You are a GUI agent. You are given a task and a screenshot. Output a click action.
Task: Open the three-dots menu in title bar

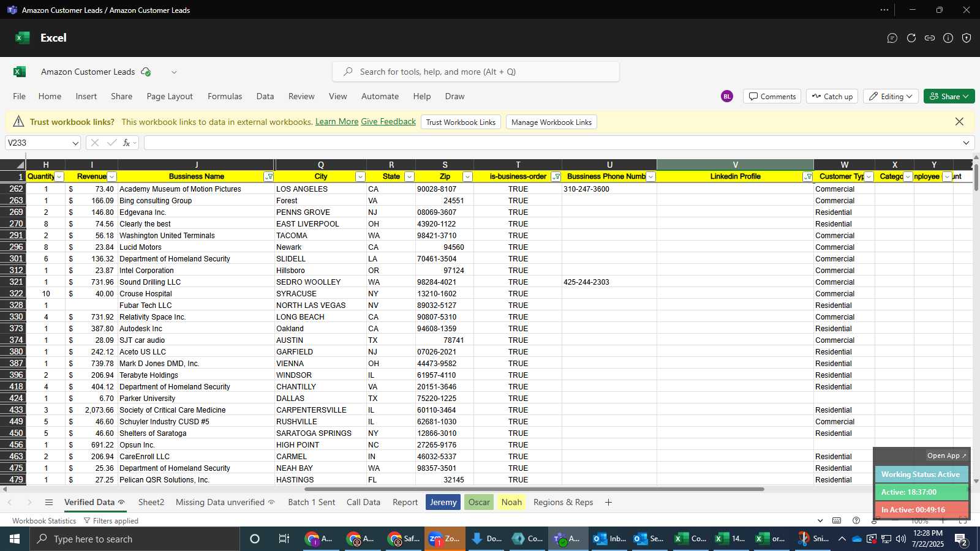(884, 10)
